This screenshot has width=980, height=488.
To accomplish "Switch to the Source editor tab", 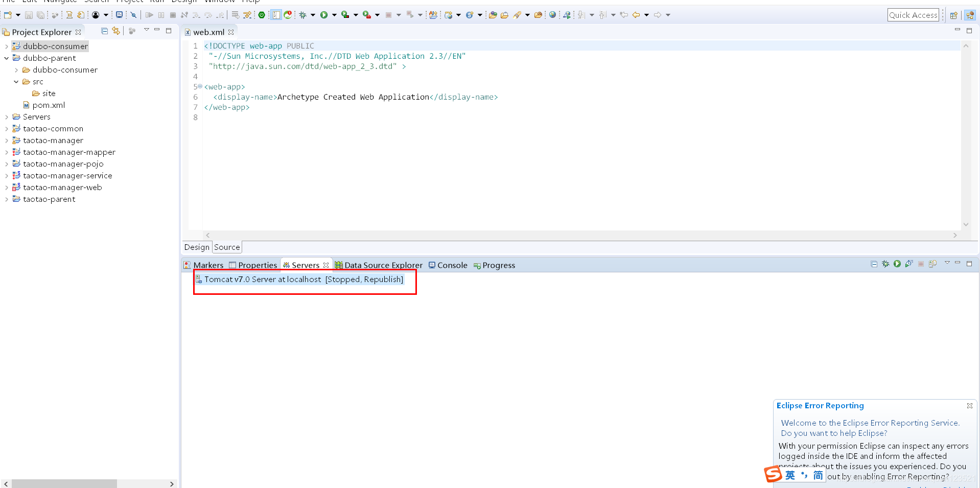I will [x=227, y=247].
